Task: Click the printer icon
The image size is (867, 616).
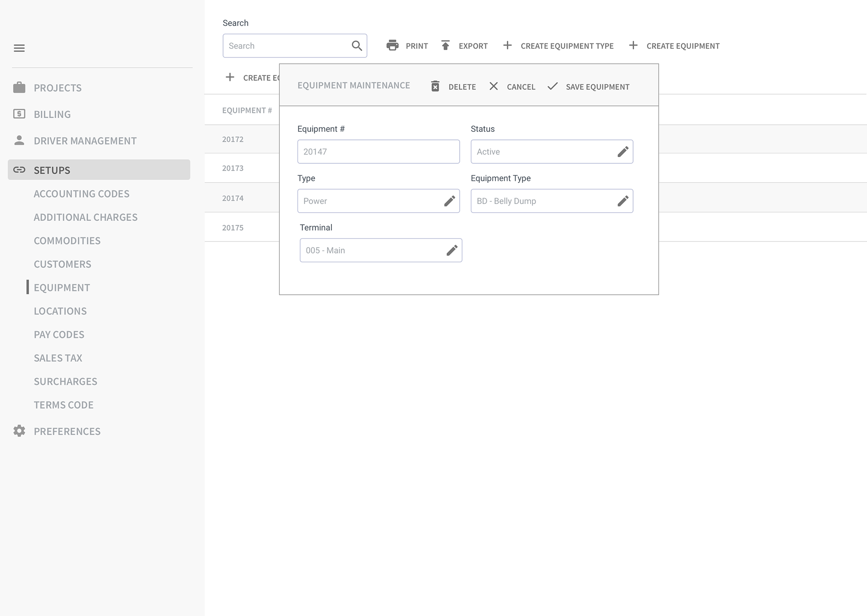Action: point(392,45)
